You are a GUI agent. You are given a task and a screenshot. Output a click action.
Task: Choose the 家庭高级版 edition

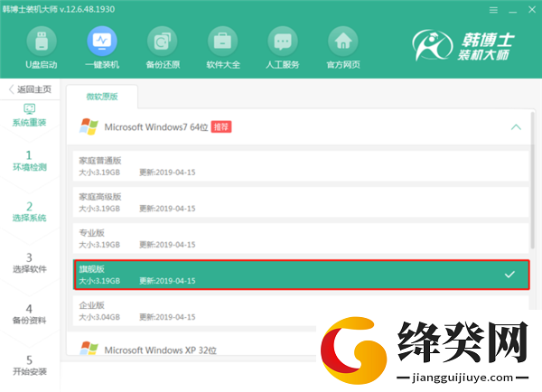tap(301, 202)
